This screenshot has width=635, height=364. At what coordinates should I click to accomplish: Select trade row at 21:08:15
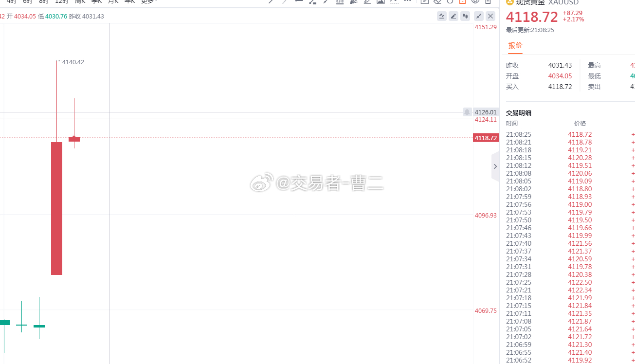click(x=570, y=158)
